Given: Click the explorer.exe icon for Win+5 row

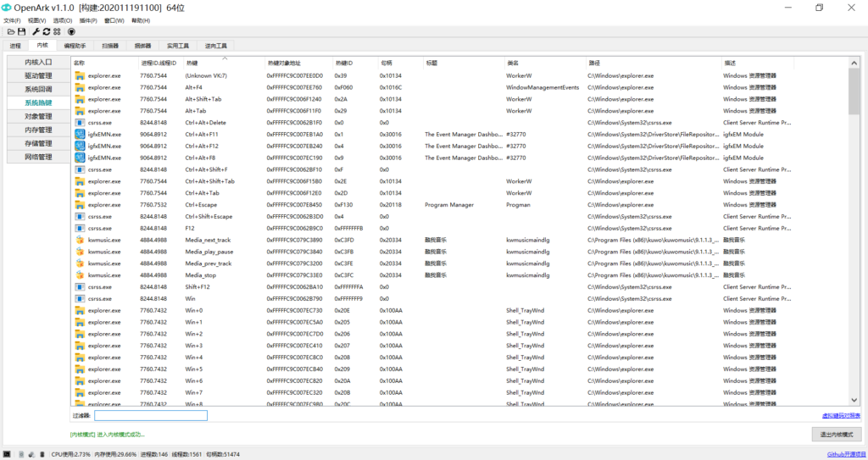Looking at the screenshot, I should [80, 369].
